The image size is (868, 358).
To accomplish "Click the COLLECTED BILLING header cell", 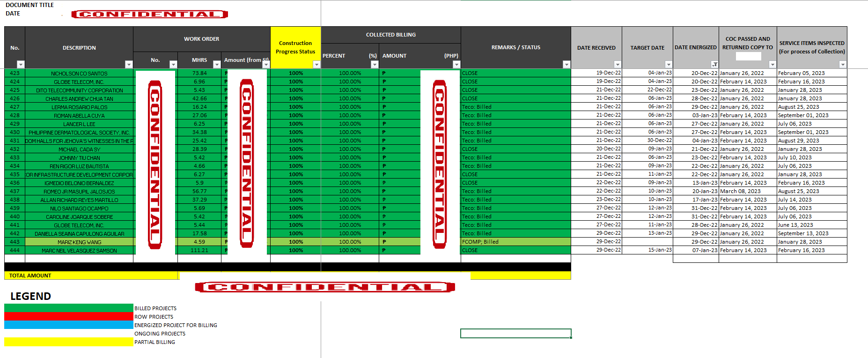I will (391, 35).
